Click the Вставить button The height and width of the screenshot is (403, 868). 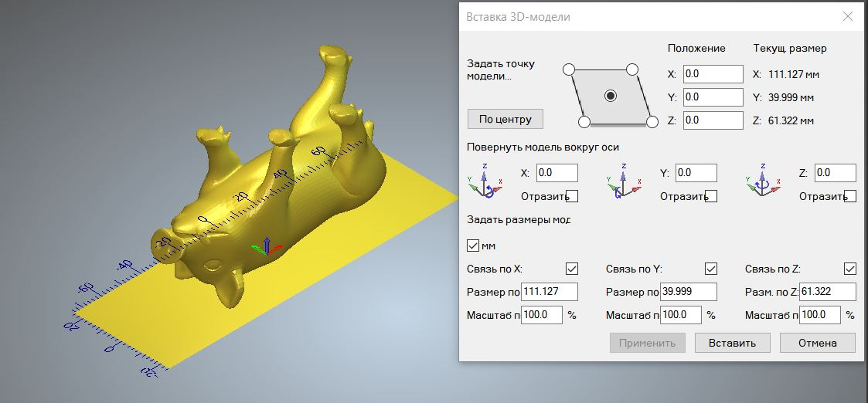(x=732, y=343)
